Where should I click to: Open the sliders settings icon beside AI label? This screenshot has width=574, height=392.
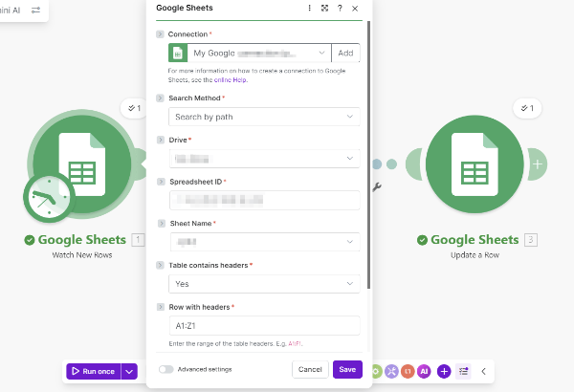(35, 11)
